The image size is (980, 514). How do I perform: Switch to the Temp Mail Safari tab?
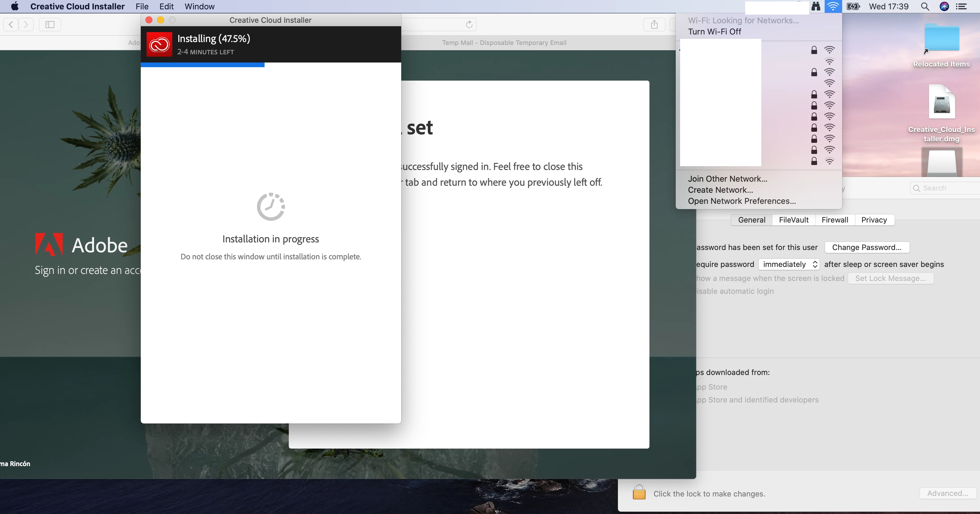point(504,43)
